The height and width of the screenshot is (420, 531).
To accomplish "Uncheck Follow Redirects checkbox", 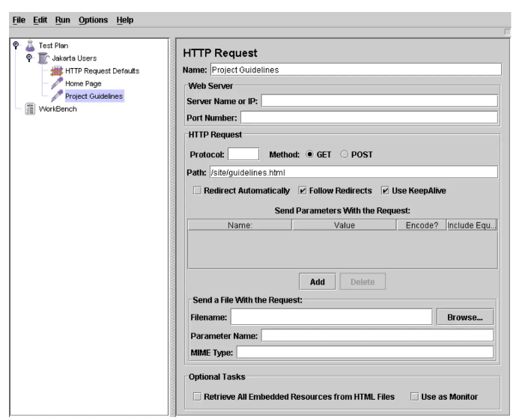I will click(x=303, y=191).
